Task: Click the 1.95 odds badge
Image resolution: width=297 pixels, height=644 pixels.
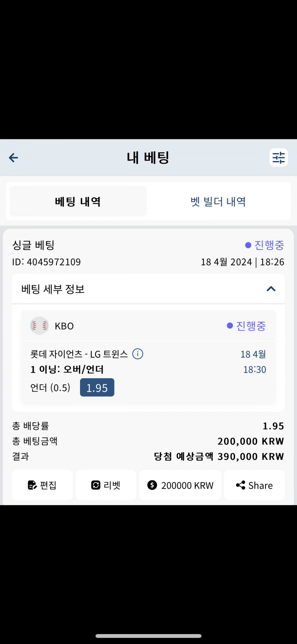Action: click(97, 388)
